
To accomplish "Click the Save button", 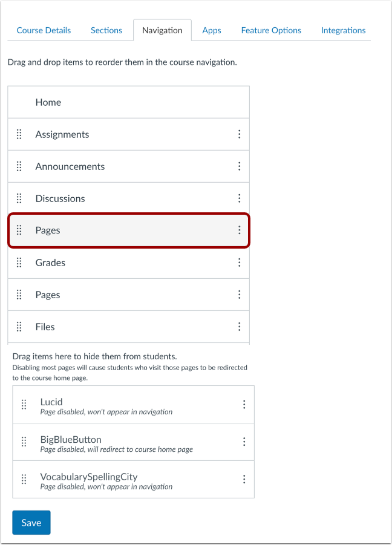I will 31,522.
